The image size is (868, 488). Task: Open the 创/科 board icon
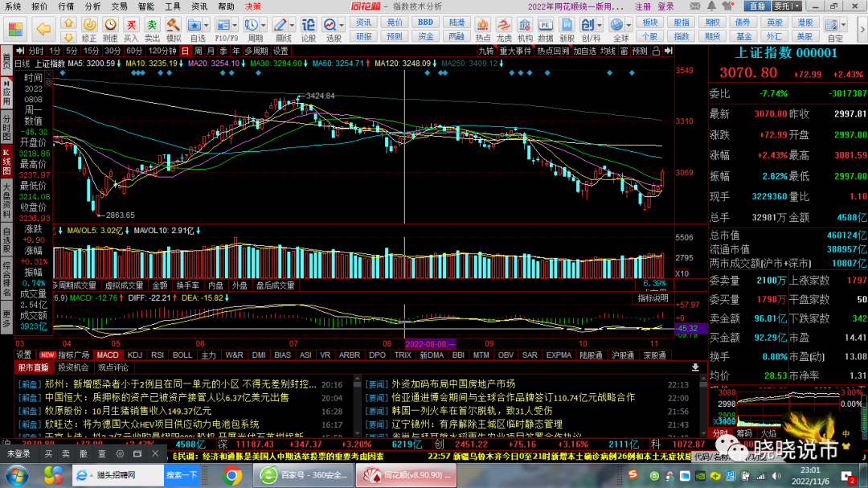[x=588, y=25]
